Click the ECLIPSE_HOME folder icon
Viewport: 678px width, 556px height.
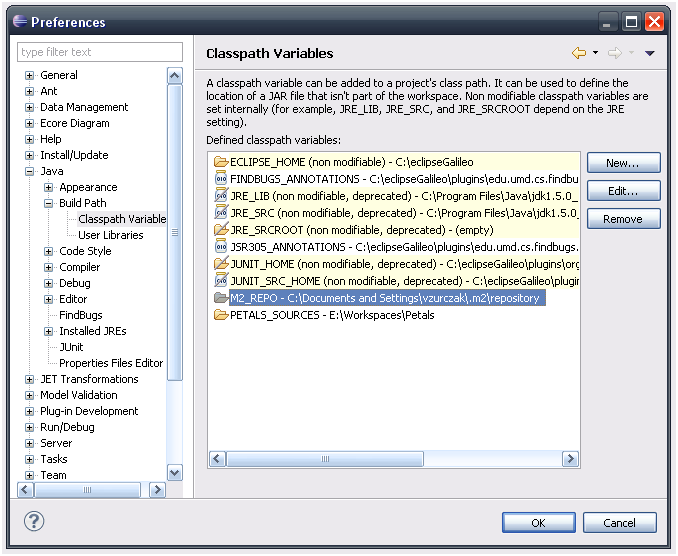click(221, 161)
